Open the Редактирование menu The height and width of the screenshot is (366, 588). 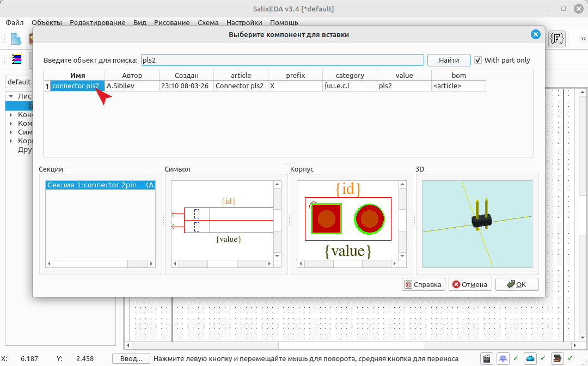97,22
